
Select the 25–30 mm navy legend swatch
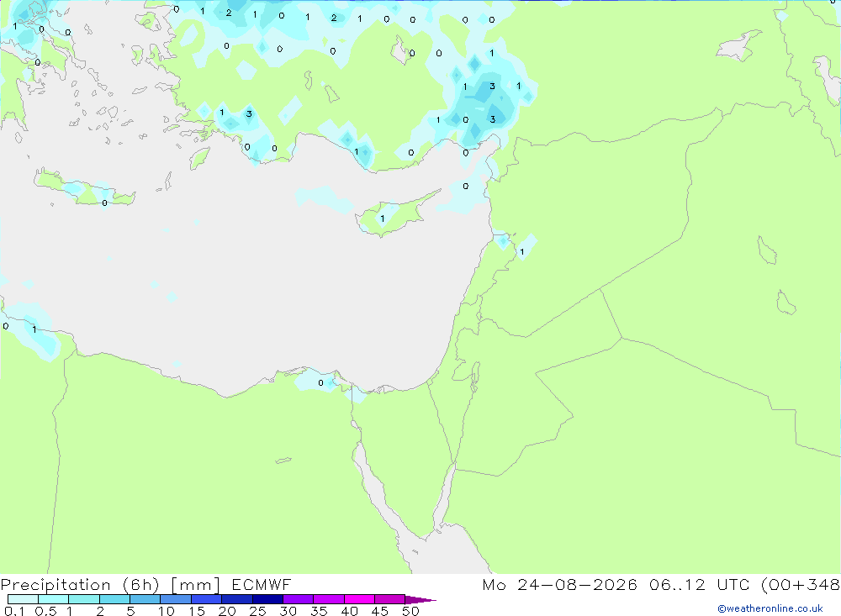coord(267,599)
